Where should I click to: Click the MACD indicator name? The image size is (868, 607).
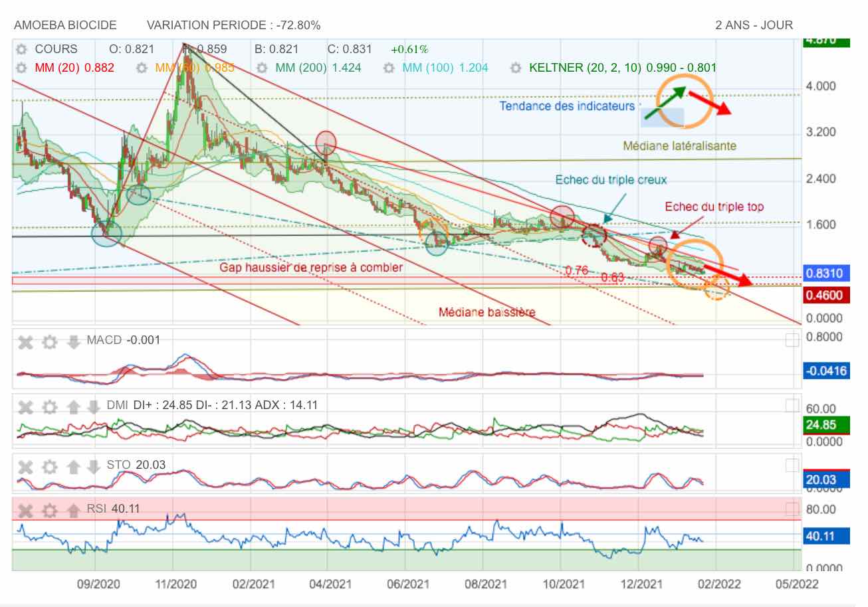[x=104, y=340]
